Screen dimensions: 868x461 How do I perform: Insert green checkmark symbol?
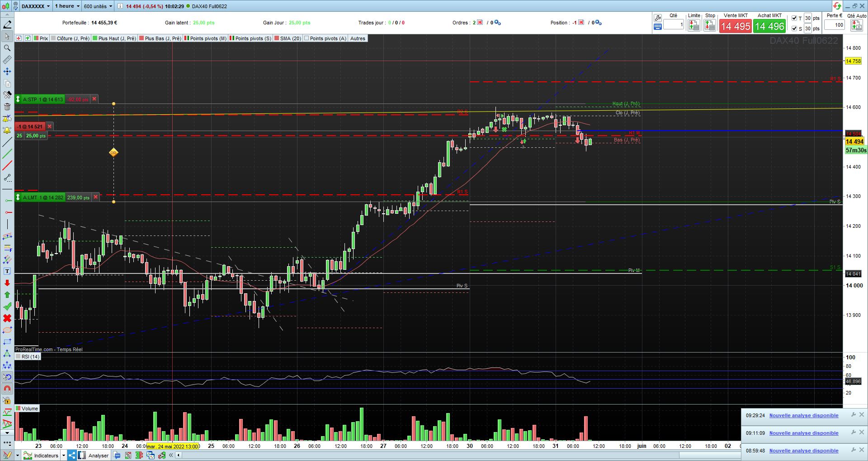pos(7,306)
